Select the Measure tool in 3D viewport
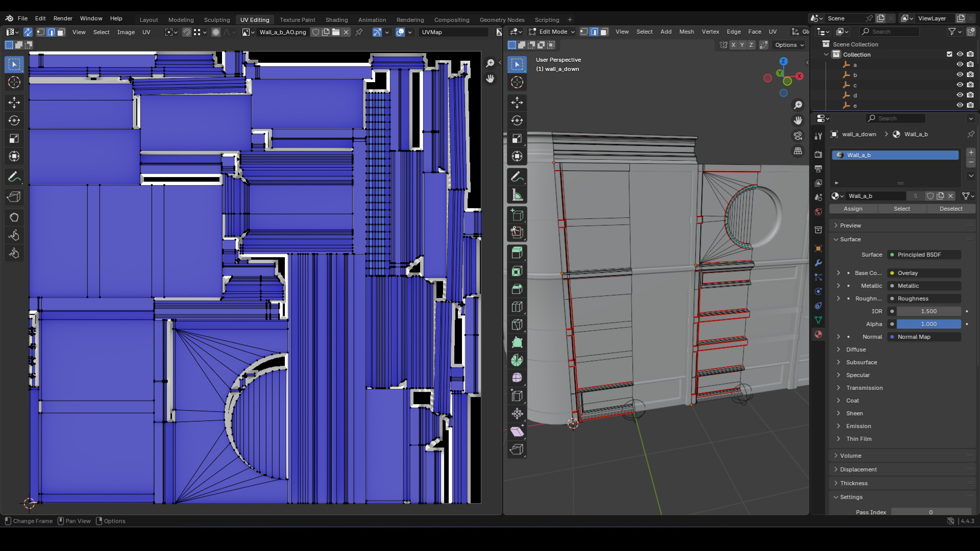The image size is (980, 551). [517, 195]
